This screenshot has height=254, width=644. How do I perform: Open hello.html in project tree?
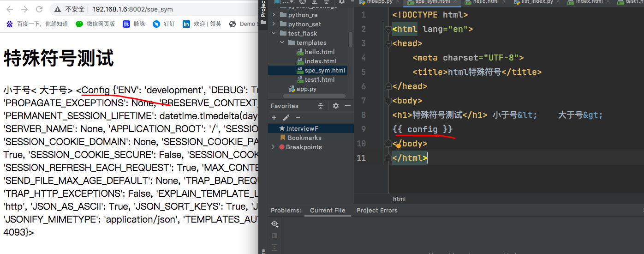click(316, 52)
